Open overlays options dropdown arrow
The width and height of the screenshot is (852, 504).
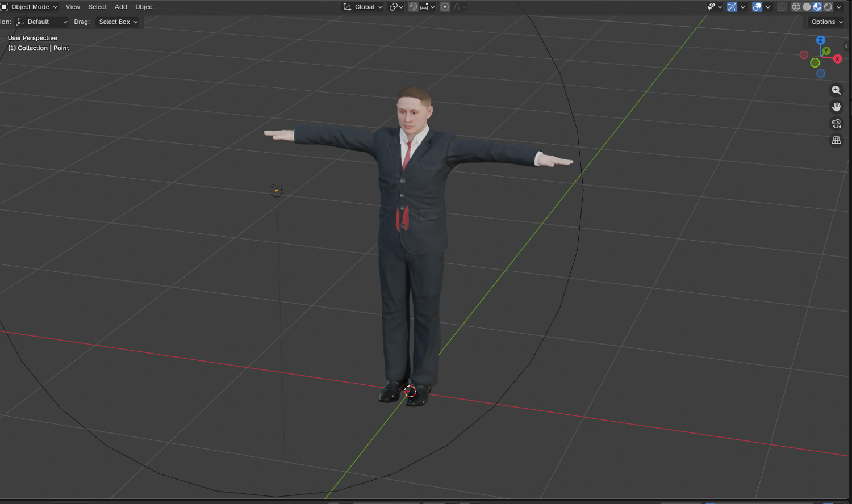tap(767, 7)
